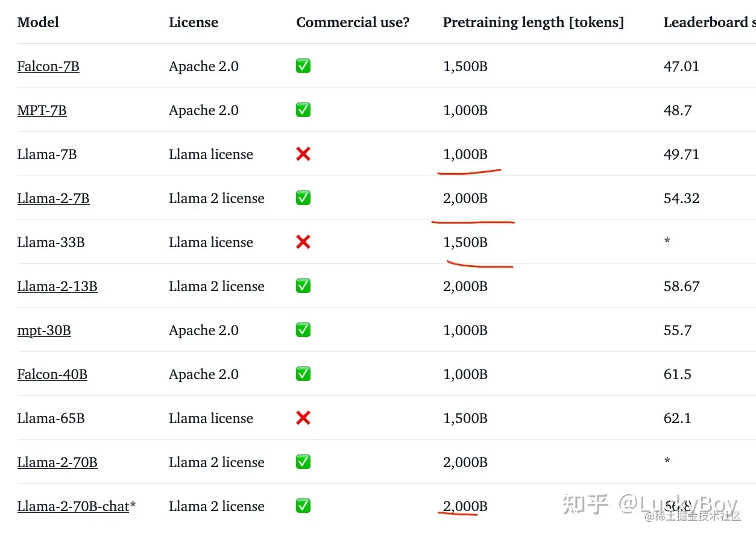Follow the Llama-2-13B model link
The width and height of the screenshot is (756, 537).
(57, 286)
